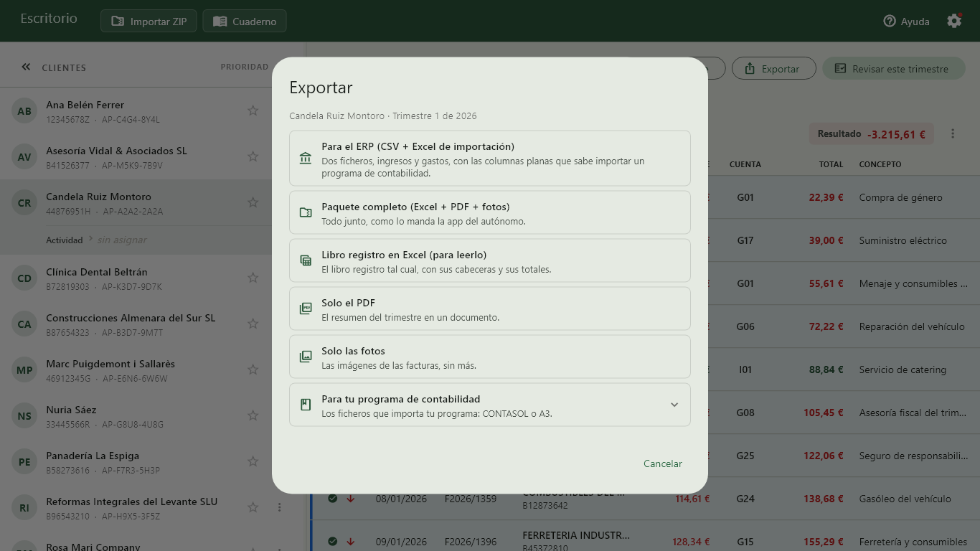Select Solo las fotos export option
This screenshot has height=551, width=980.
[490, 357]
